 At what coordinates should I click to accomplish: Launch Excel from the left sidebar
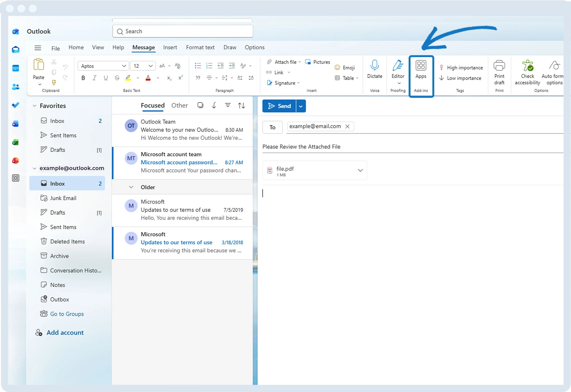point(16,142)
